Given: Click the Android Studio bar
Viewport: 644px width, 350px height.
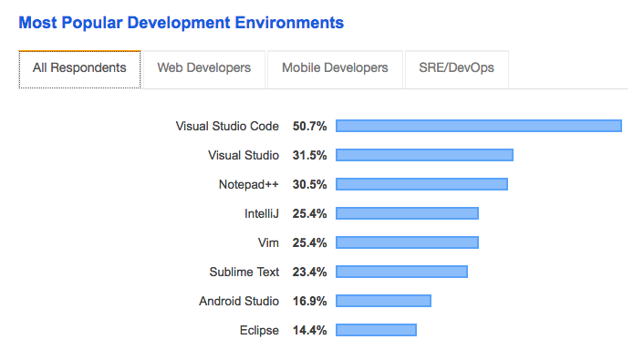Looking at the screenshot, I should (x=383, y=301).
